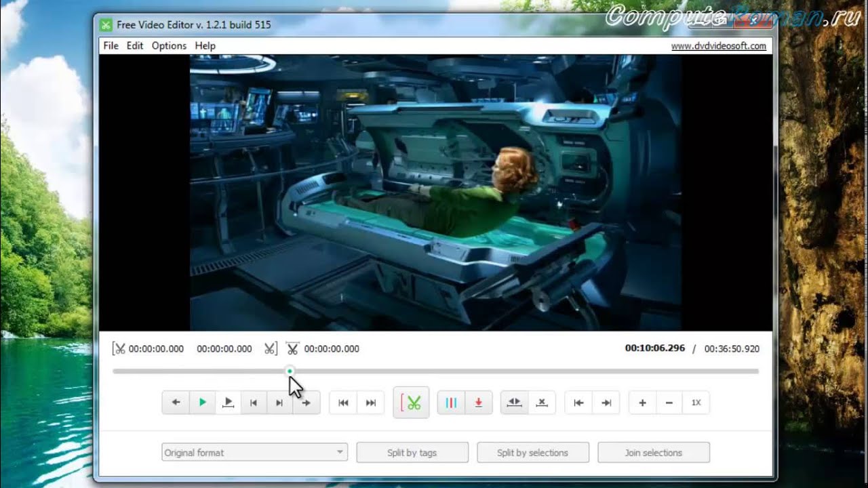868x488 pixels.
Task: Go to the previous frame button
Action: point(254,403)
